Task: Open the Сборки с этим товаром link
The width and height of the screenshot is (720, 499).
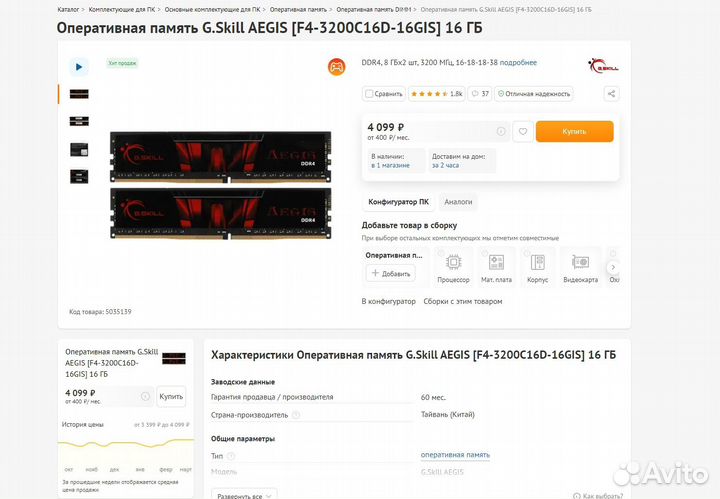Action: point(463,301)
